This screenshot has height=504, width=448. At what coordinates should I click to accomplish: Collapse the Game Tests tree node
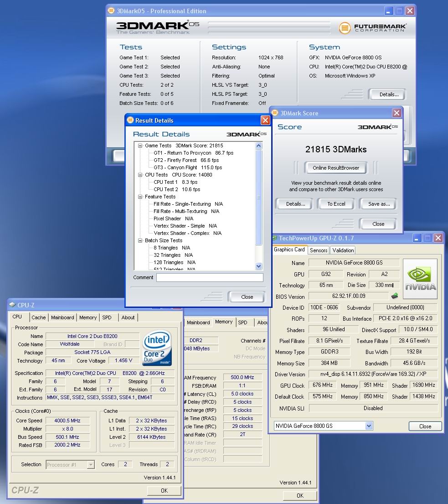(x=140, y=145)
